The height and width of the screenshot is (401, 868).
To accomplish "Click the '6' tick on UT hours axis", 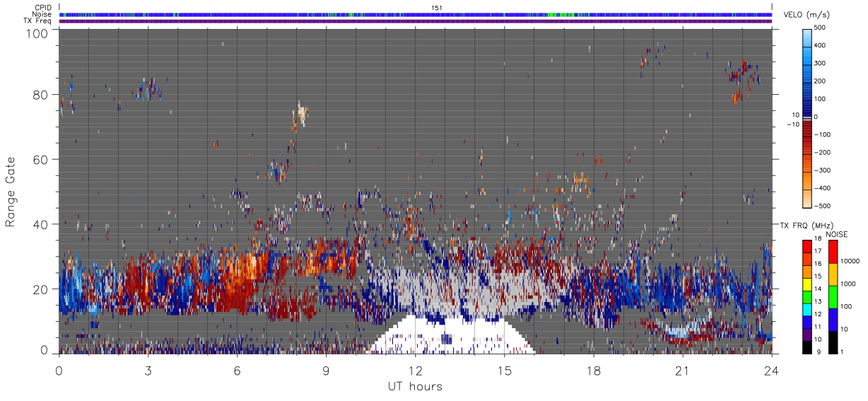I will [x=237, y=370].
